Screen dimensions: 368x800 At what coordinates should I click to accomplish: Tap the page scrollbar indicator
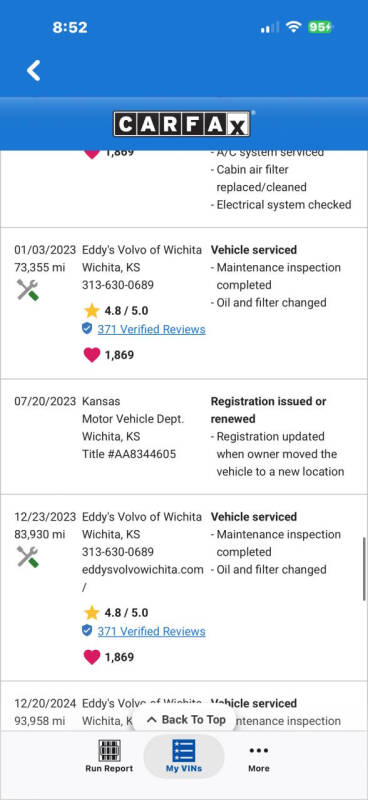click(x=364, y=568)
